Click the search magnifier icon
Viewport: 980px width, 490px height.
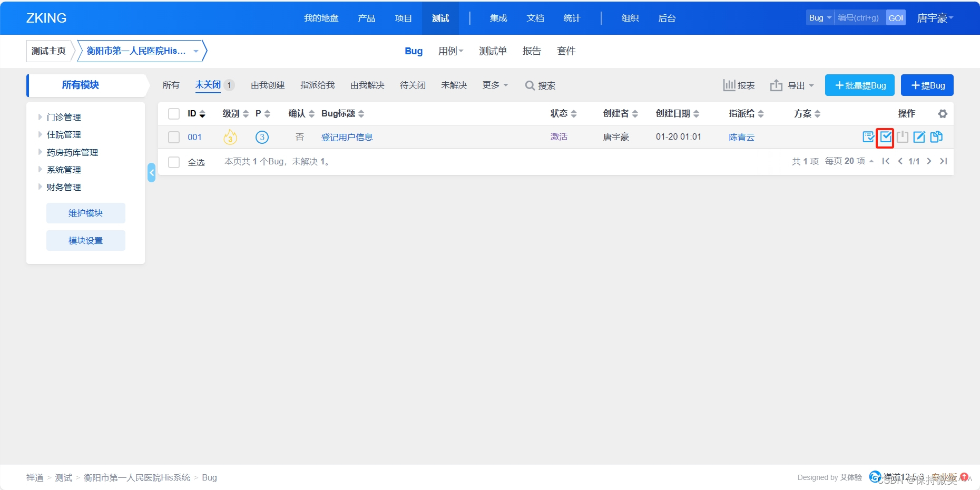tap(530, 85)
